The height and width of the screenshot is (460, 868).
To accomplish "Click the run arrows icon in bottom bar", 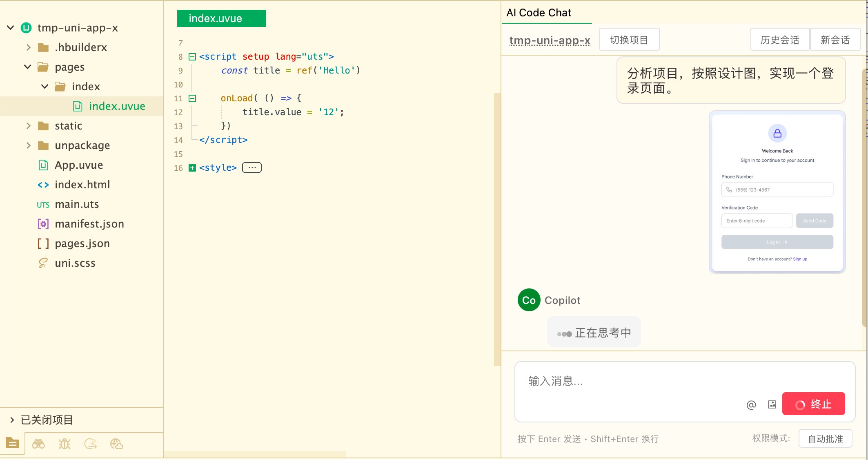I will (91, 444).
